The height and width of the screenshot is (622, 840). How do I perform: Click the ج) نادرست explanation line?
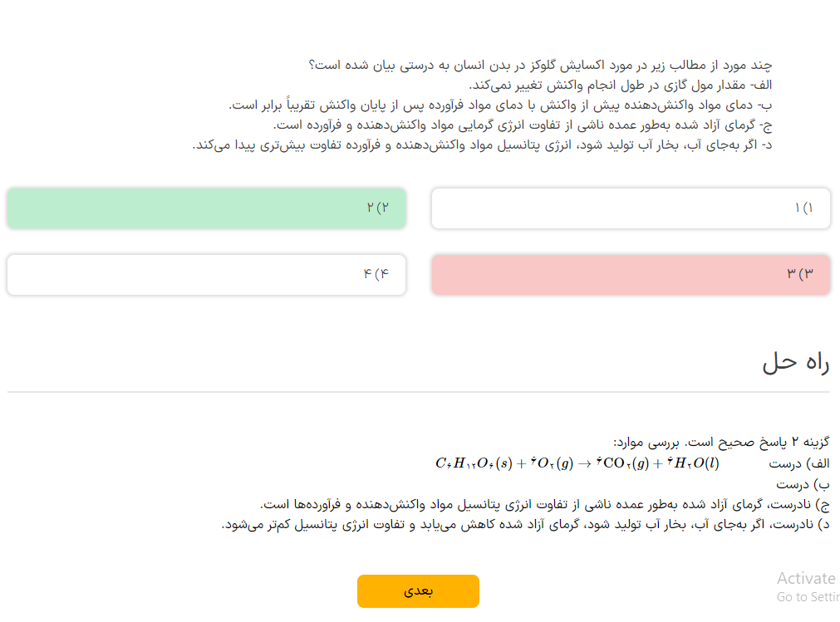point(545,504)
